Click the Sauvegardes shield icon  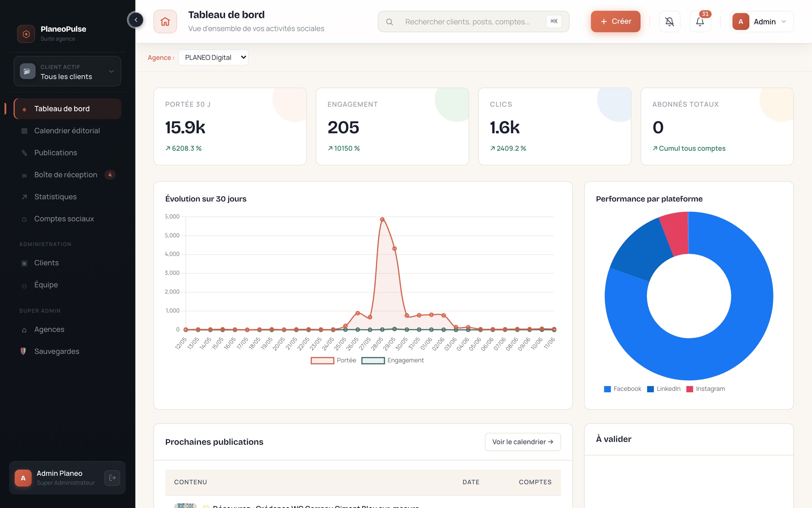pos(23,351)
